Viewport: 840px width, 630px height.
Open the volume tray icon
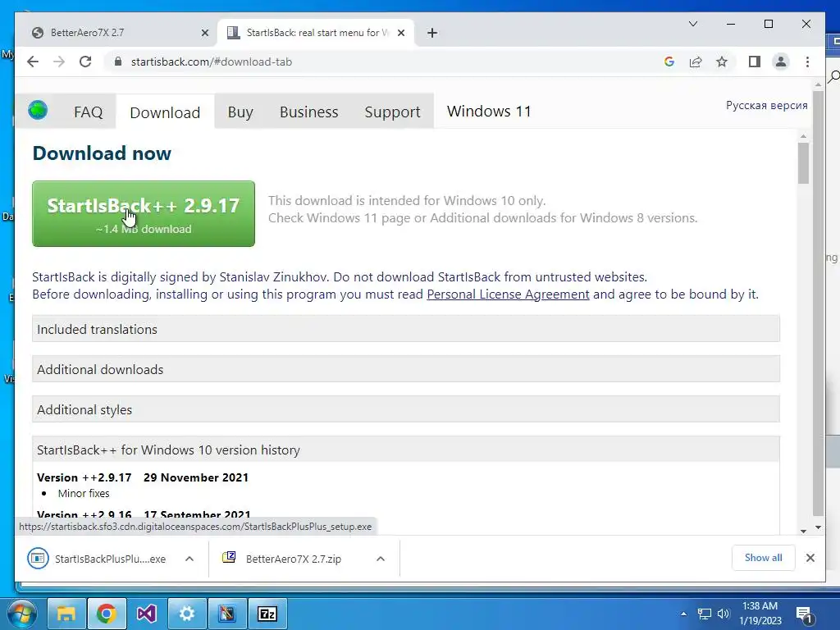[724, 614]
